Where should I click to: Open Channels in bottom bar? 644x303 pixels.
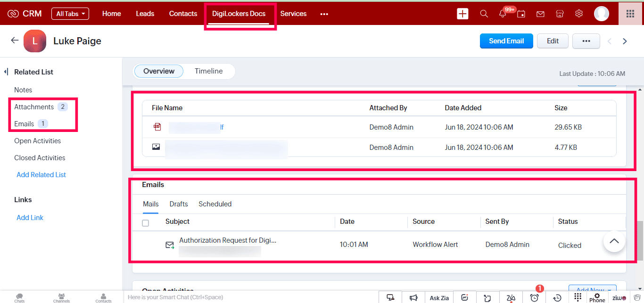(61, 298)
